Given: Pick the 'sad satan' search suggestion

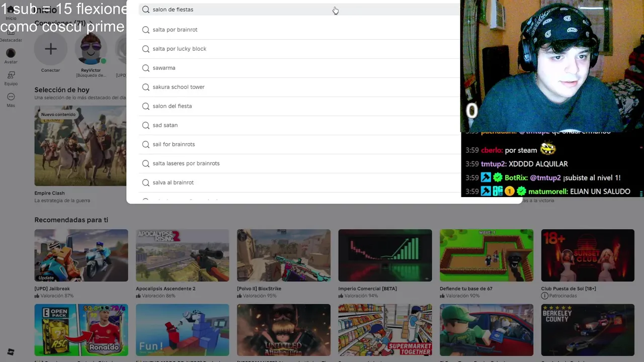Looking at the screenshot, I should [299, 125].
